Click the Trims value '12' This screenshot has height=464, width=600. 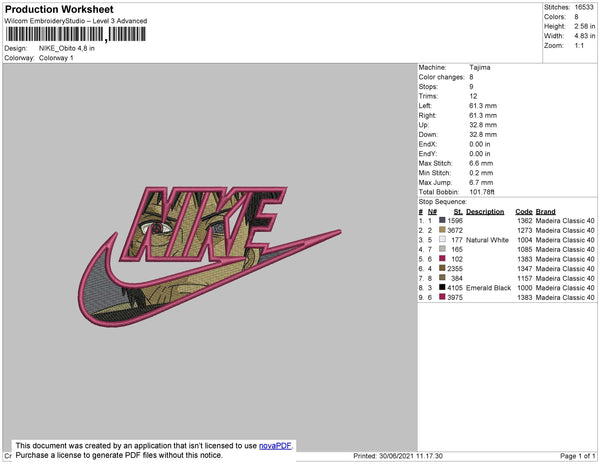tap(473, 96)
